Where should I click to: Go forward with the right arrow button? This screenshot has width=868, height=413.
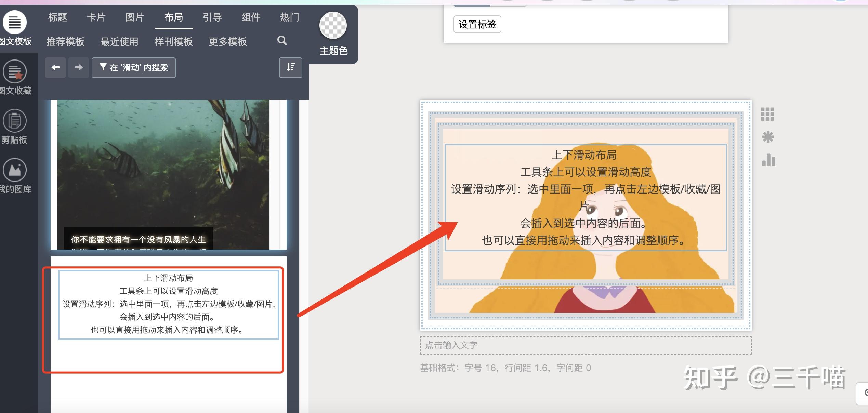point(79,68)
